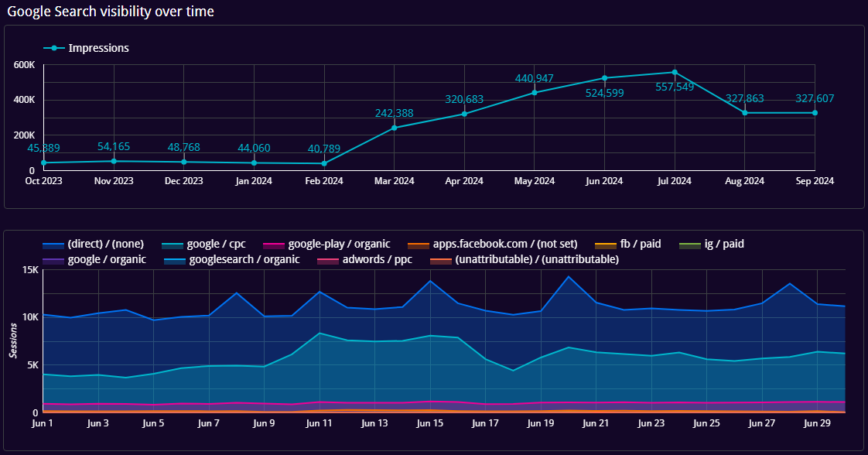Click the Jun 23 axis label
The width and height of the screenshot is (868, 455).
click(x=651, y=423)
